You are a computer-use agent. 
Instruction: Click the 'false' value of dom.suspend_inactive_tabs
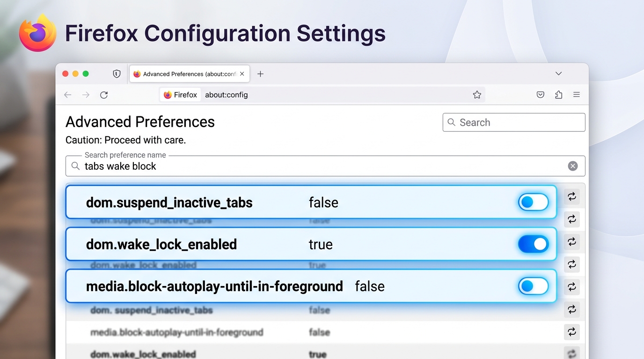323,202
